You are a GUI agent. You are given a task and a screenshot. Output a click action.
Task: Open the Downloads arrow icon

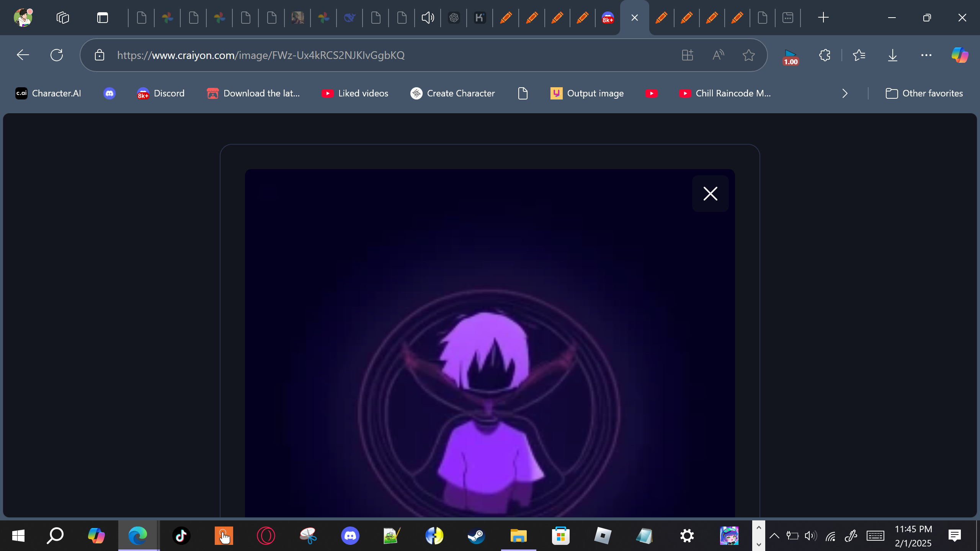tap(892, 55)
